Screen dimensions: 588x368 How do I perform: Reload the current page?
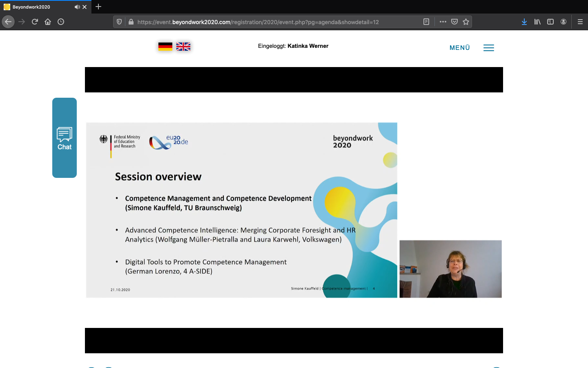click(35, 22)
